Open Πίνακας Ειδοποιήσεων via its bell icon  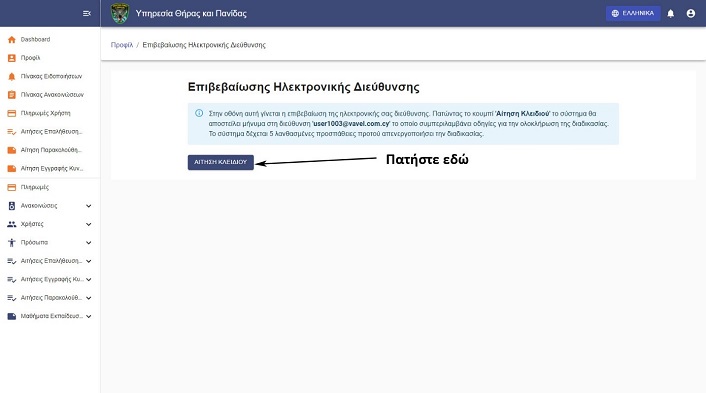(x=12, y=77)
